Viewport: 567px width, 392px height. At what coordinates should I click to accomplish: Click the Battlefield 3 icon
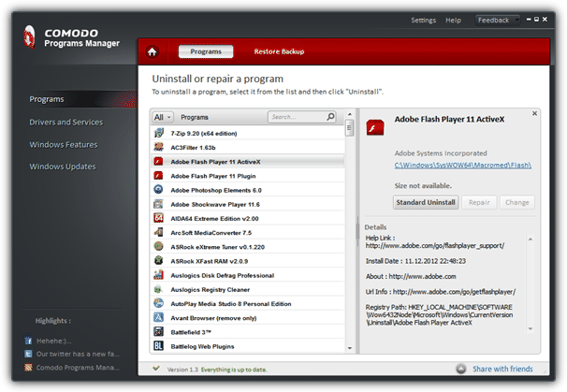(158, 331)
